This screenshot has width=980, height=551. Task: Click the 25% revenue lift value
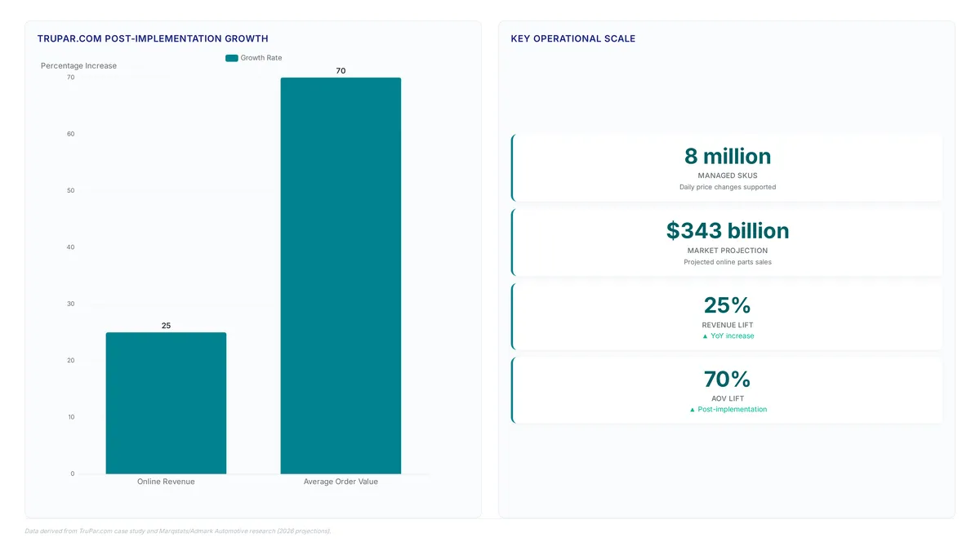[x=728, y=305]
